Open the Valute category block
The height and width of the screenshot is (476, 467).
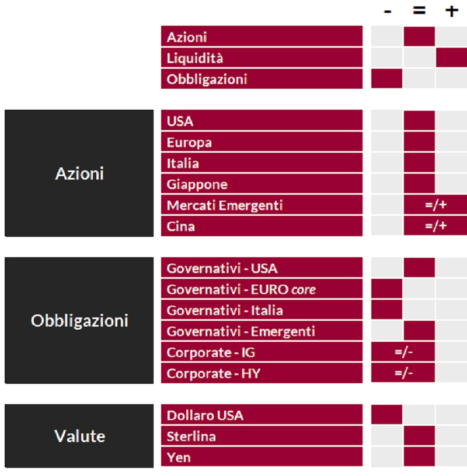tap(79, 436)
